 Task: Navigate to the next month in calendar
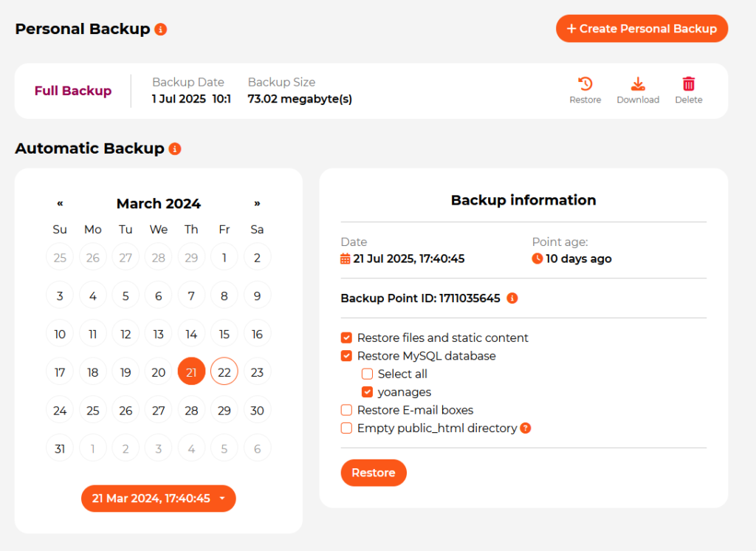(x=257, y=203)
